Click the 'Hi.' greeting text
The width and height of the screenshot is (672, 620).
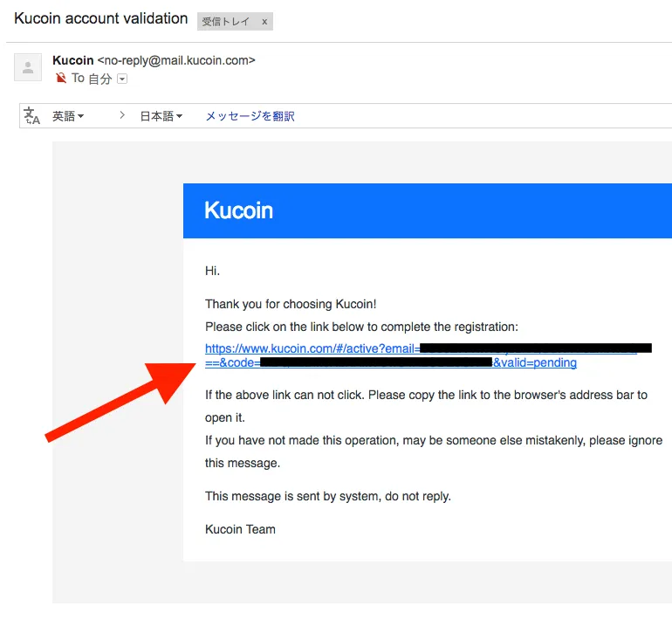212,271
